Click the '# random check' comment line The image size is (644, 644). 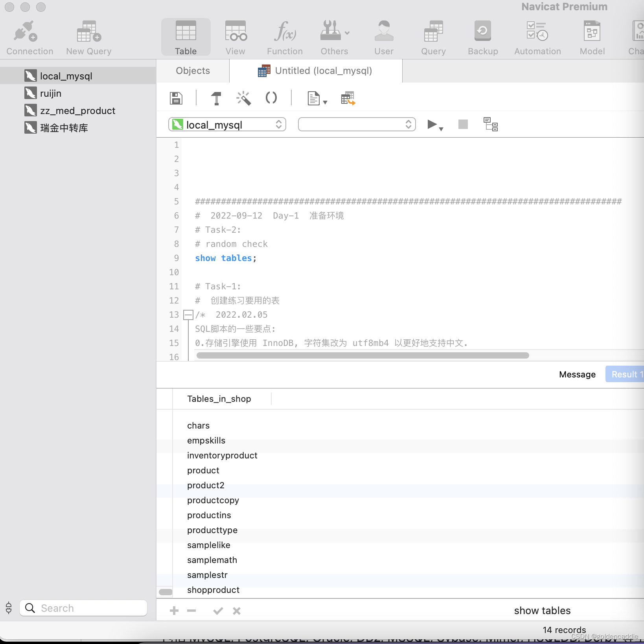(231, 244)
